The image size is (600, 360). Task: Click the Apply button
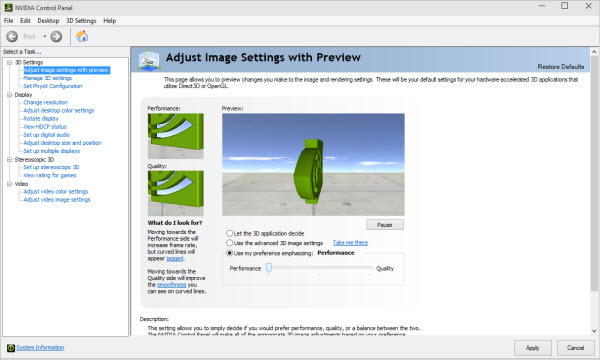click(x=532, y=348)
